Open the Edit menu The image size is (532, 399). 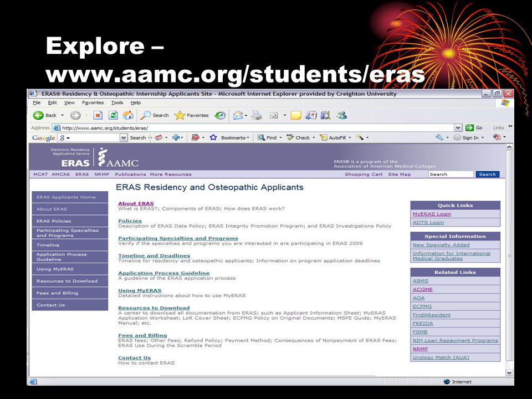[x=52, y=103]
